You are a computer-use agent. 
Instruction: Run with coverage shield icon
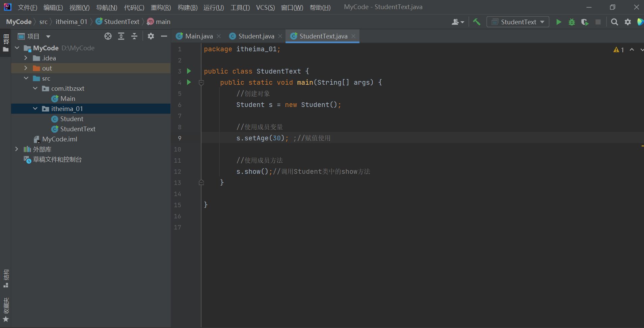(x=585, y=22)
